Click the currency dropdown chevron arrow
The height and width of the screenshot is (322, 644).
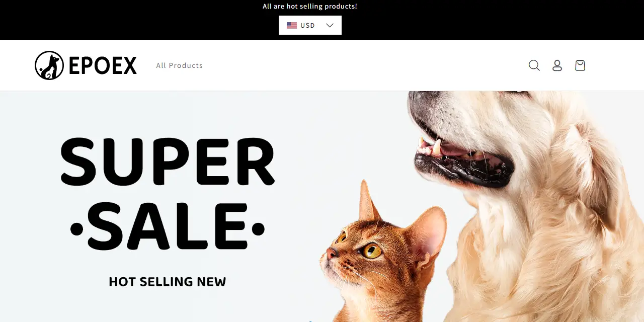coord(330,25)
